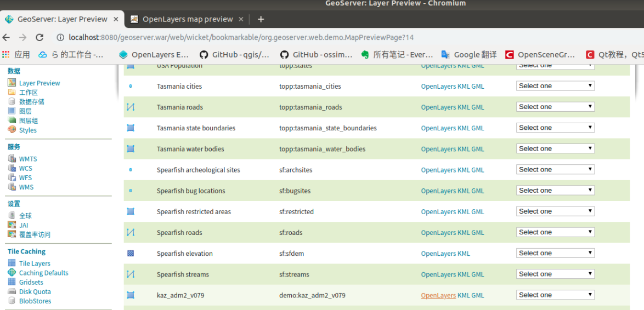Click the Styles palette icon in sidebar
This screenshot has height=310, width=644.
[x=12, y=130]
